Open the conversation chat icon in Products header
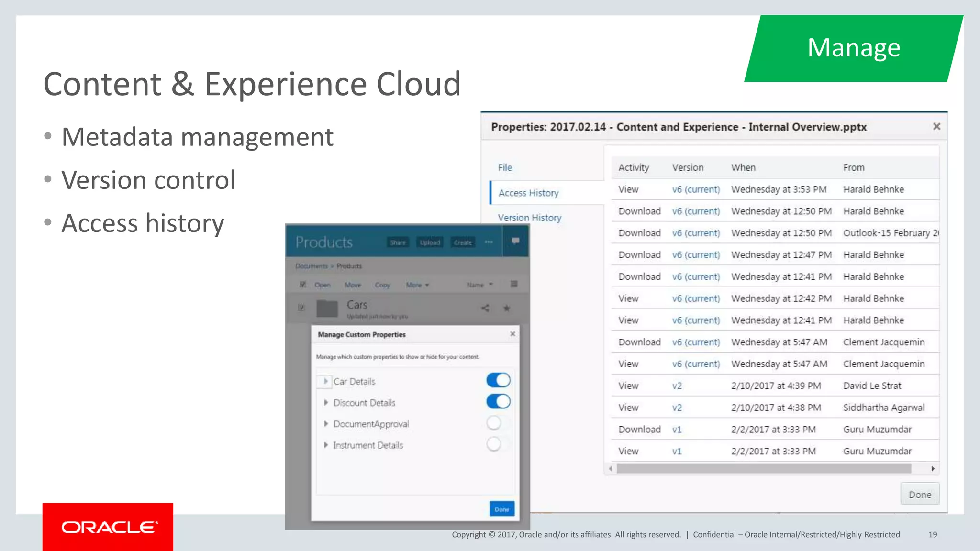980x551 pixels. tap(515, 241)
